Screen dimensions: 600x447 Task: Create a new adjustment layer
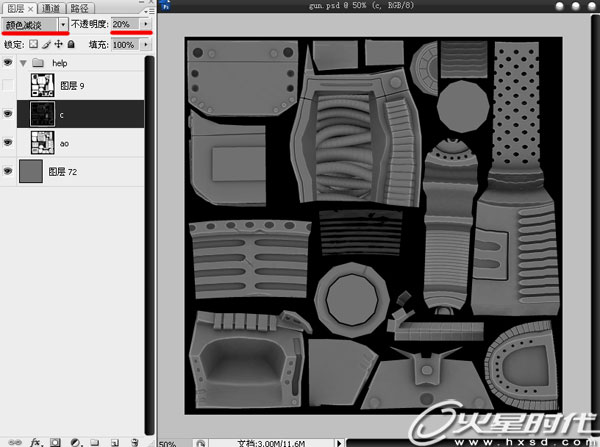(75, 442)
